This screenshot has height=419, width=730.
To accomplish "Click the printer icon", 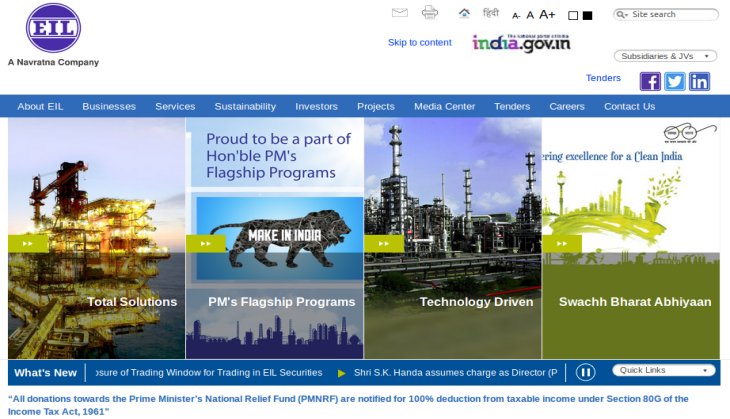I will click(430, 12).
